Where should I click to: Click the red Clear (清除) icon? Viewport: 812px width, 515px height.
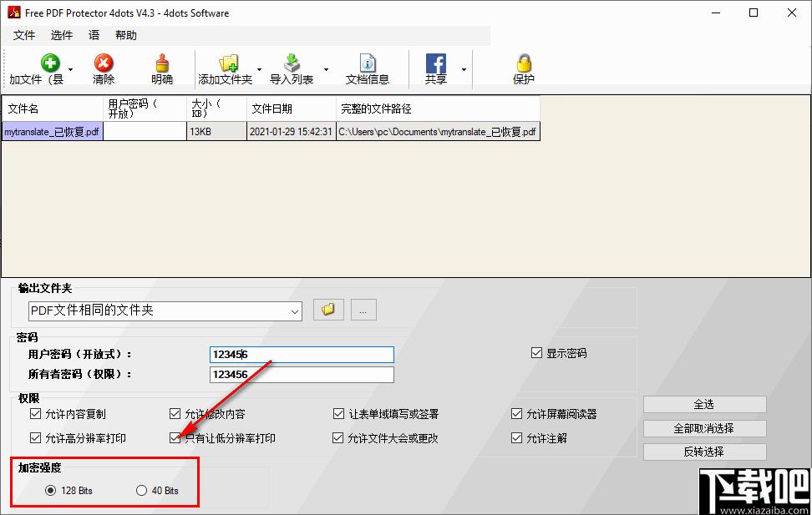click(x=104, y=63)
